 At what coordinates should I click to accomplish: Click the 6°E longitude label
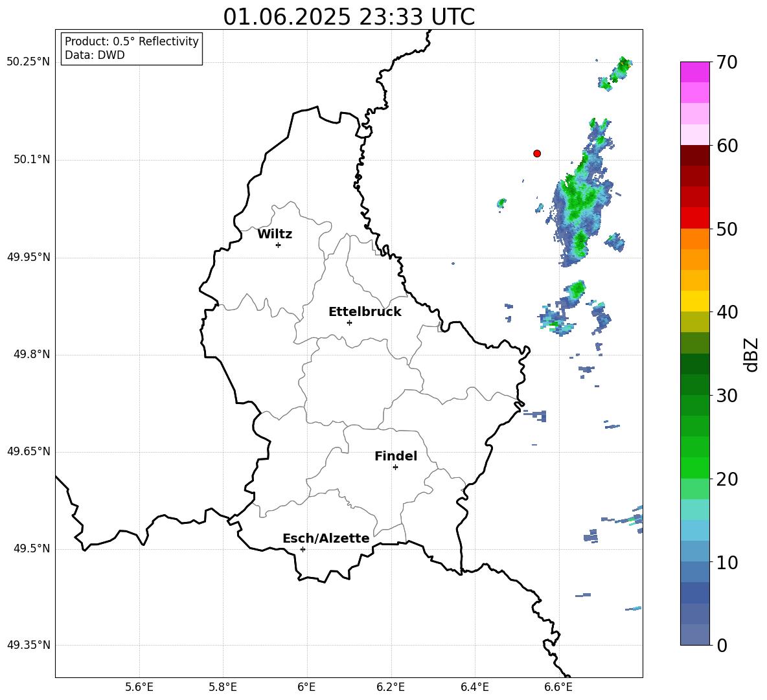pos(306,687)
